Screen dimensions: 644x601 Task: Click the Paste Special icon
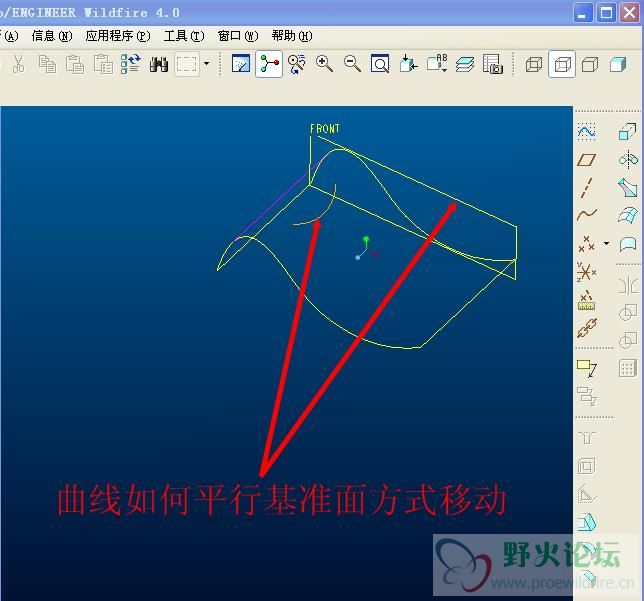(x=103, y=64)
